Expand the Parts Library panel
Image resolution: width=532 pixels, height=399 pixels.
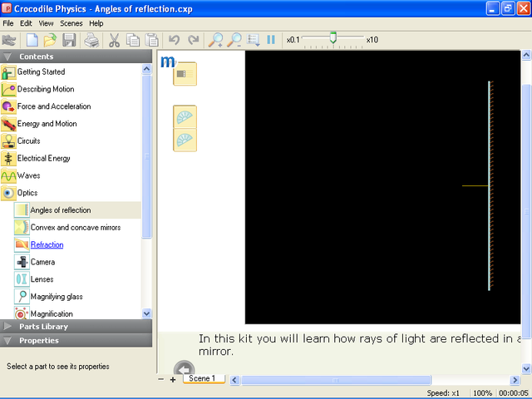click(x=76, y=327)
